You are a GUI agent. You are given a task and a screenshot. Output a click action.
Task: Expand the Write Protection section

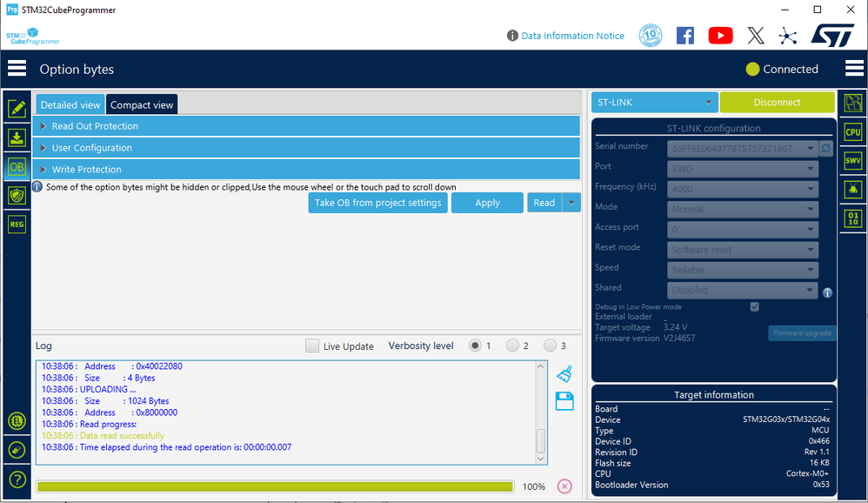pos(306,170)
